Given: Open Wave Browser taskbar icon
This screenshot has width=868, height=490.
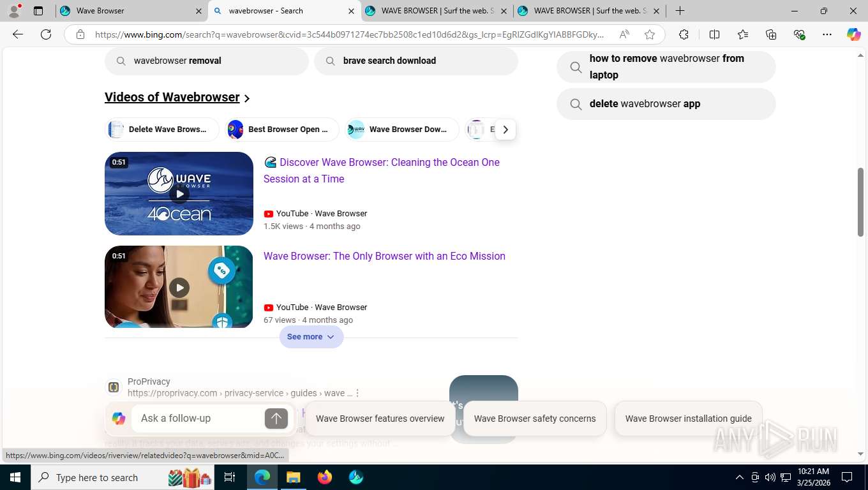Looking at the screenshot, I should pos(356,477).
